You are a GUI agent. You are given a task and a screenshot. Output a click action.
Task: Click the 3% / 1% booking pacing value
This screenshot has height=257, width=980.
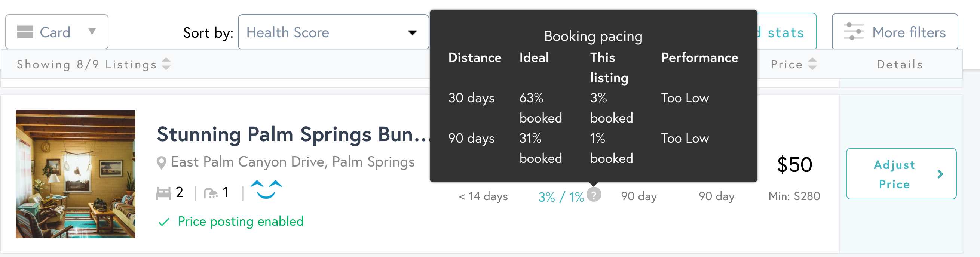tap(560, 197)
